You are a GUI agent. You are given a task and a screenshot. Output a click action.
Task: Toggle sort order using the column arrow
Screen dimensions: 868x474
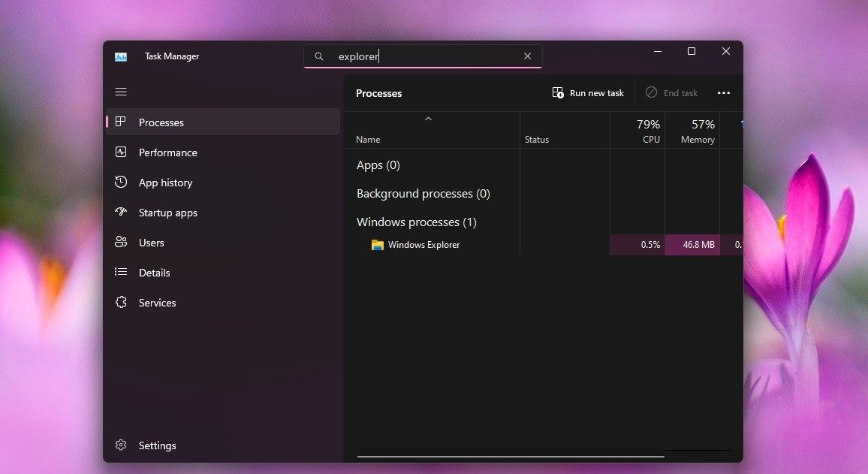428,118
